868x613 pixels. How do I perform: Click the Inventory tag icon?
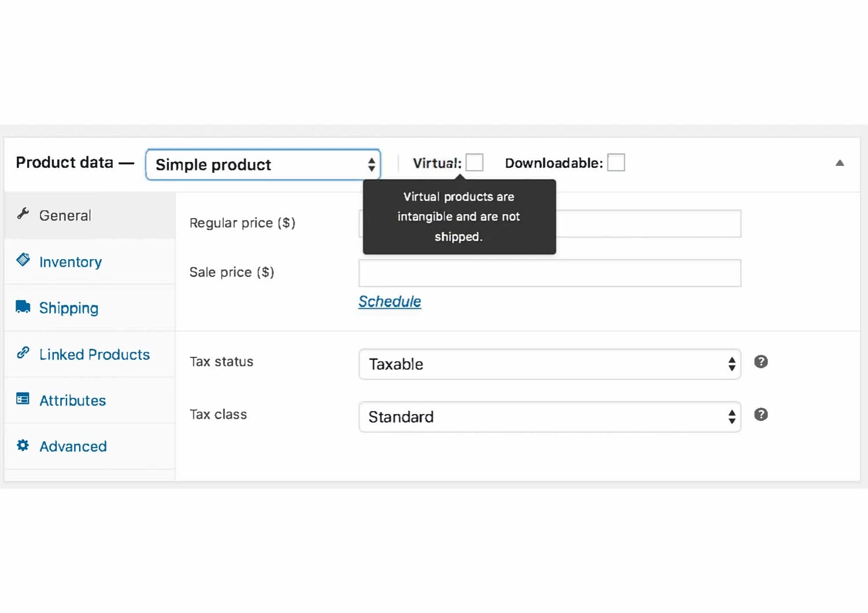coord(23,260)
